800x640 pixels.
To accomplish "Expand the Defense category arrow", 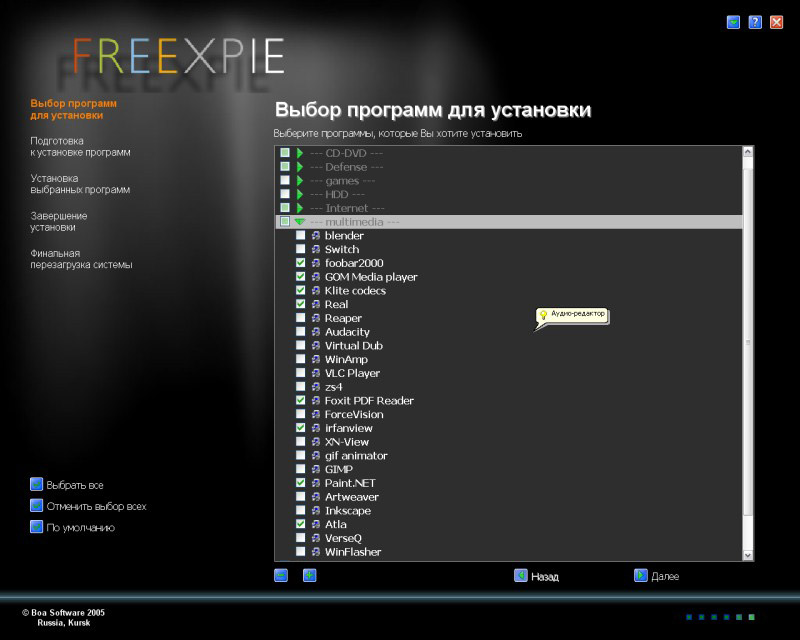I will point(300,166).
